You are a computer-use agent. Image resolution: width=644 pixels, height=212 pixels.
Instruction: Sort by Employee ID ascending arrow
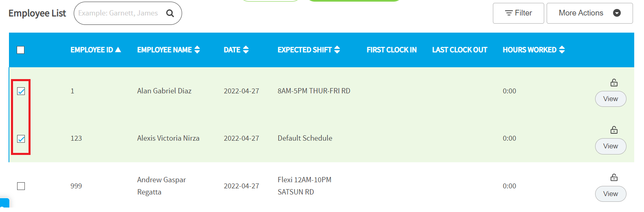pos(118,50)
